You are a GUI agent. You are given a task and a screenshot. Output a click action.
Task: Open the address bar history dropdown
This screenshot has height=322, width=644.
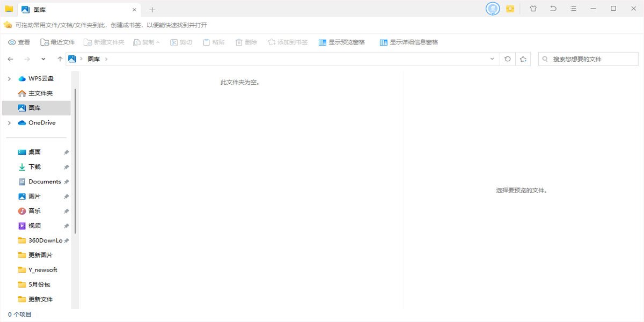point(492,59)
